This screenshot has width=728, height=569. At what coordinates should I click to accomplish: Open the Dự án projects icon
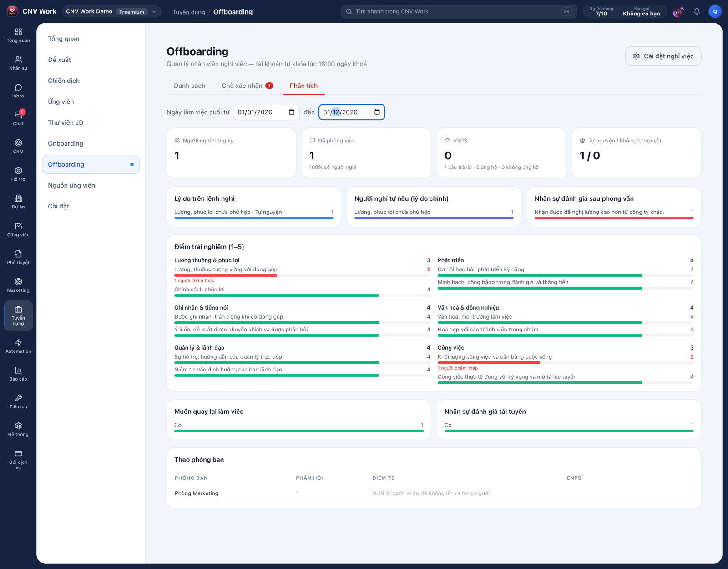18,202
